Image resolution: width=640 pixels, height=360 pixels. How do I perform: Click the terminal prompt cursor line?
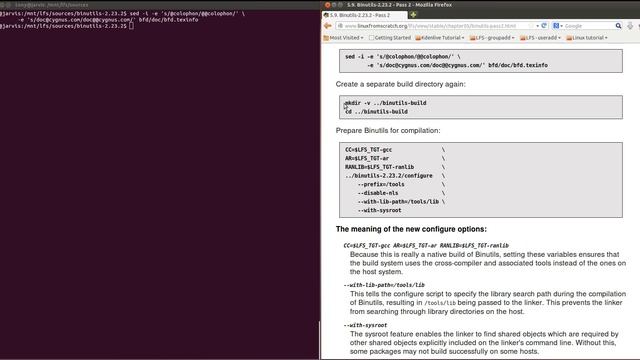pos(66,26)
